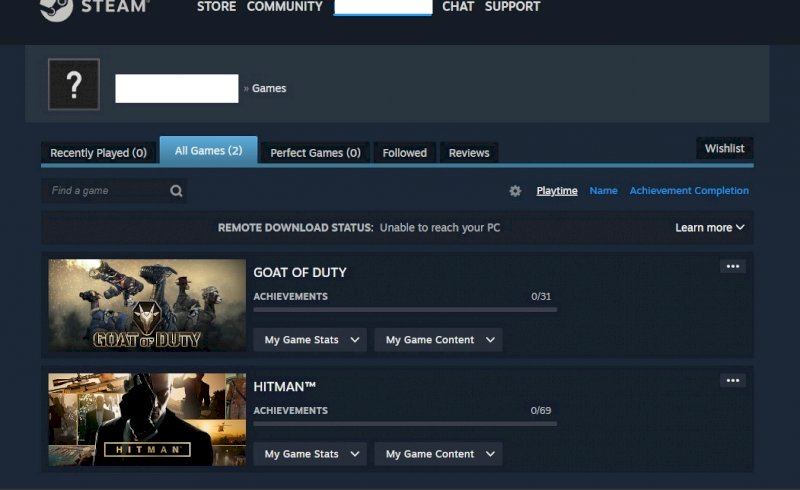The width and height of the screenshot is (800, 490).
Task: Click ACHIEVEMENTS label under Goat of Duty
Action: pos(291,296)
